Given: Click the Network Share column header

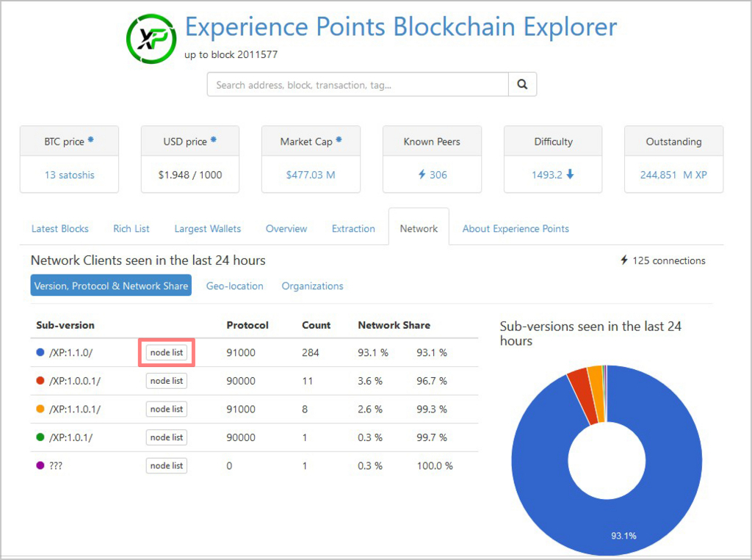Looking at the screenshot, I should click(x=394, y=325).
